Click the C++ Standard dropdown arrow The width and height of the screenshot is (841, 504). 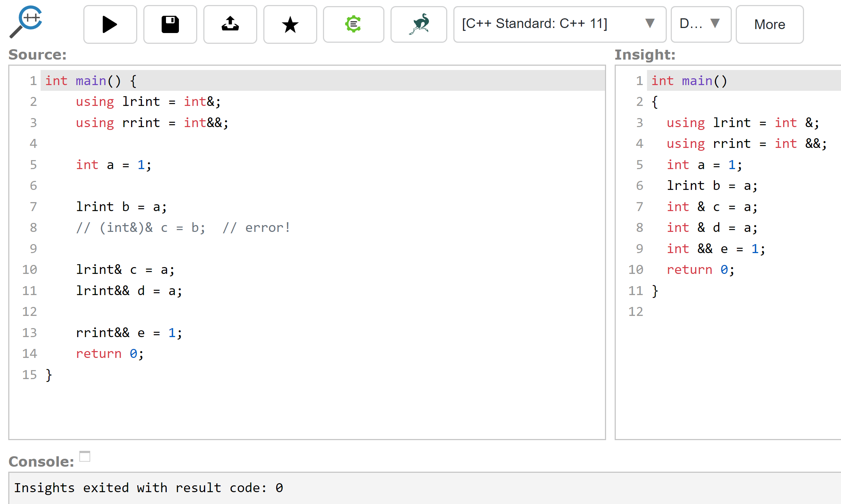pos(650,23)
